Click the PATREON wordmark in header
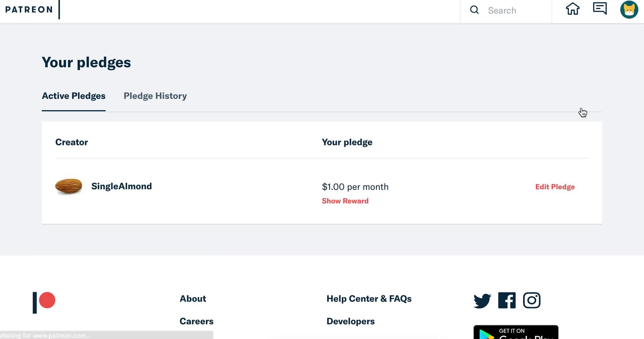The width and height of the screenshot is (644, 339). coord(29,10)
